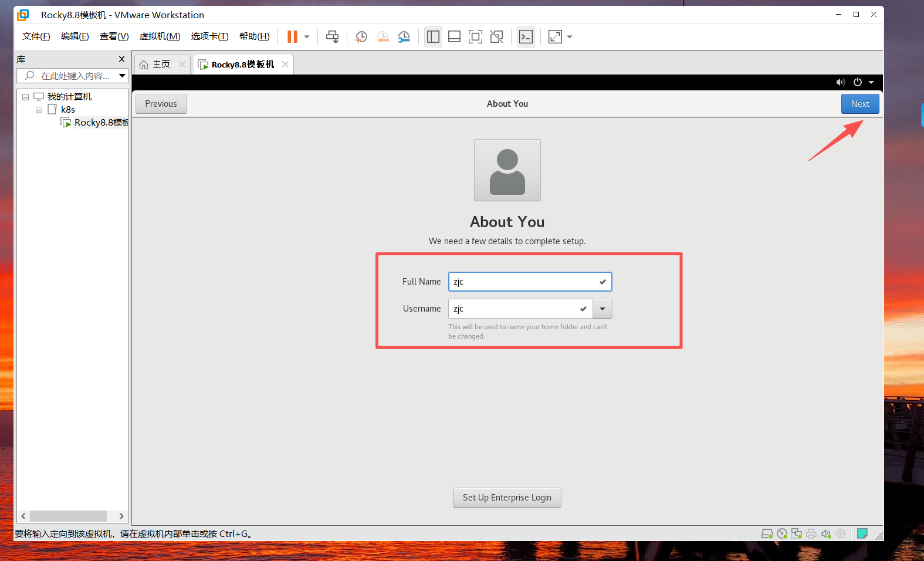924x561 pixels.
Task: Select the k8s folder in the library
Action: coord(67,110)
